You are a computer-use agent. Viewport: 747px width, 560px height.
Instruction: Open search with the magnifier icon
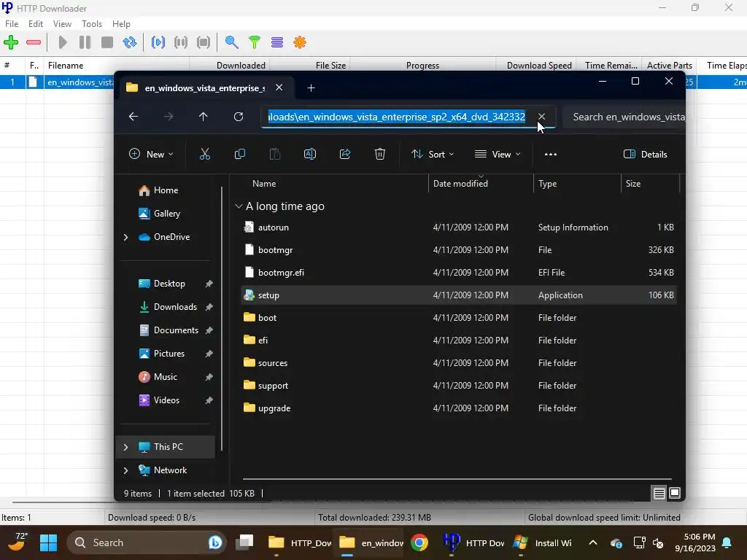pos(231,42)
